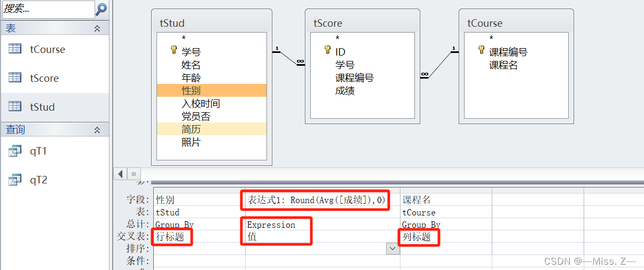Select the tCourse table in navigation pane

point(54,49)
